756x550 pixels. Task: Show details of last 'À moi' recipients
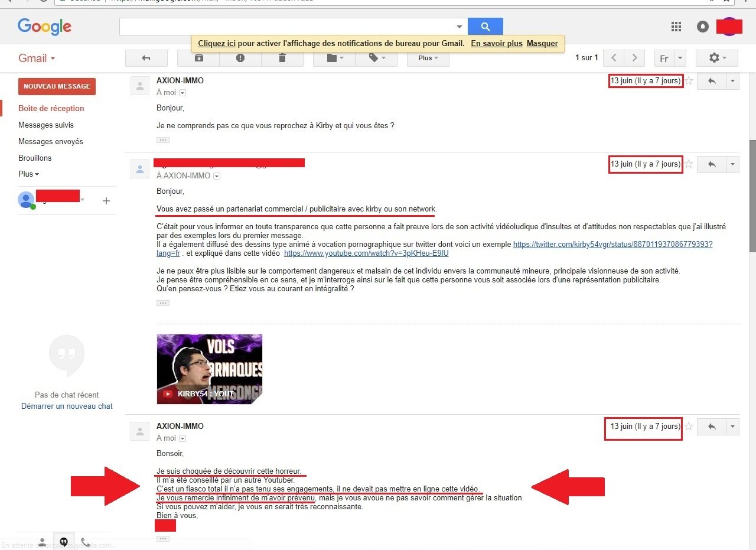(x=183, y=438)
